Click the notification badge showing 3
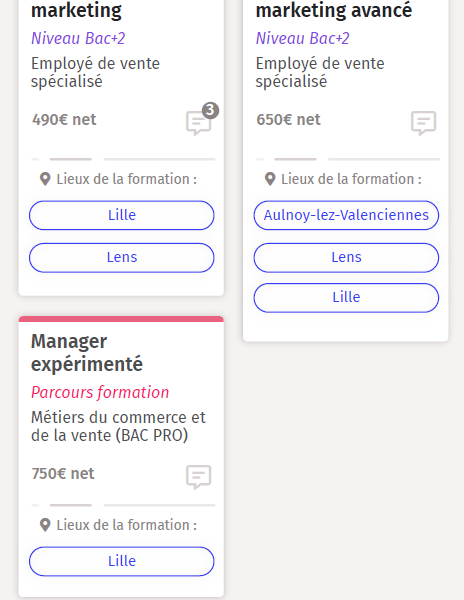 [x=210, y=110]
